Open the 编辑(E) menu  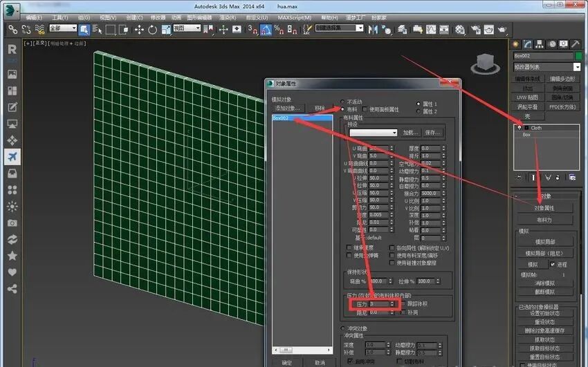pos(34,17)
